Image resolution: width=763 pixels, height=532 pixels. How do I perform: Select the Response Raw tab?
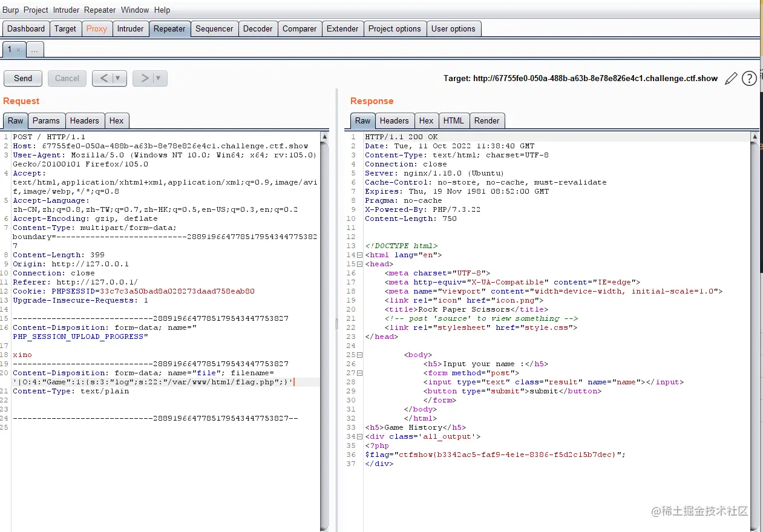363,121
